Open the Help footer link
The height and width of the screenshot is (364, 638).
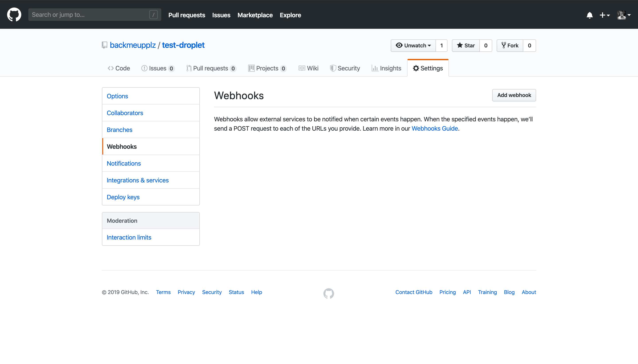(256, 292)
